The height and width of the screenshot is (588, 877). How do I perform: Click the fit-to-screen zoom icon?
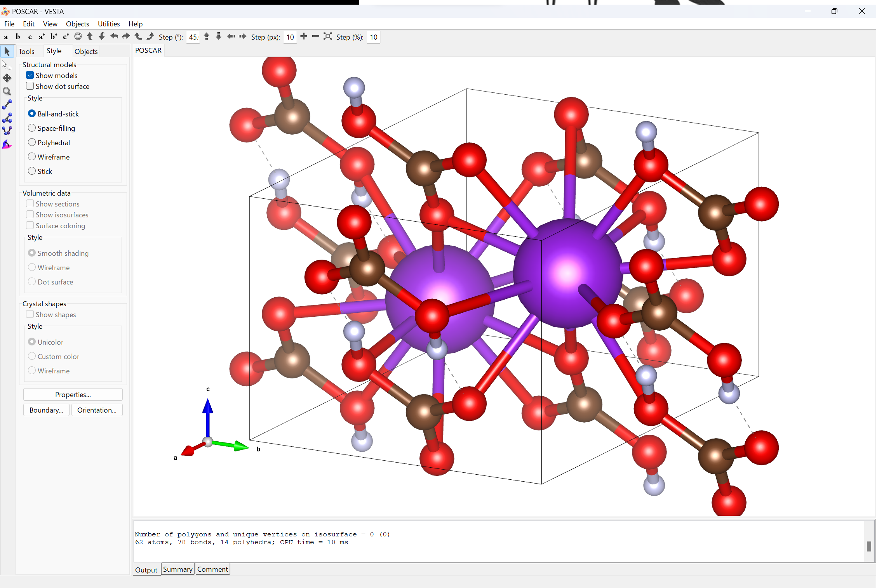[x=328, y=36]
